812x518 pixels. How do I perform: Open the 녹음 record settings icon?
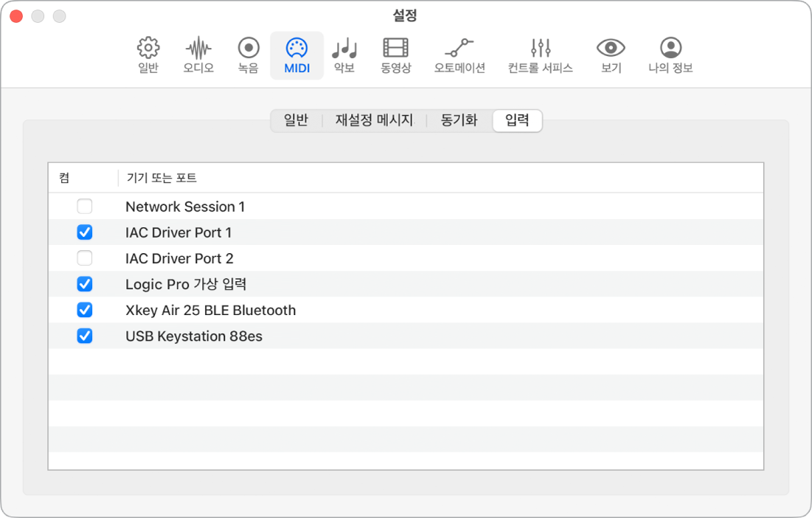pyautogui.click(x=248, y=49)
